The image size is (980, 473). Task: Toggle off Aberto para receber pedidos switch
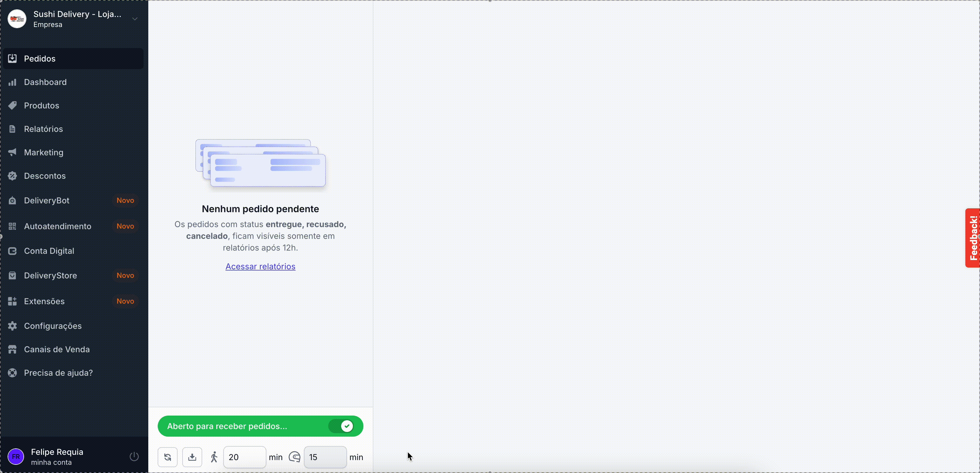point(341,426)
